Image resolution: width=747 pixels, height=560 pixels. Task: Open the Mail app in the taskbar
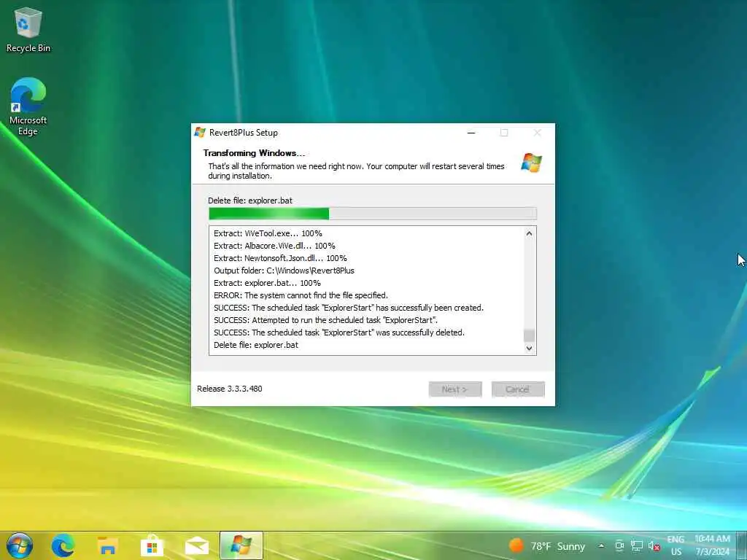pyautogui.click(x=197, y=545)
